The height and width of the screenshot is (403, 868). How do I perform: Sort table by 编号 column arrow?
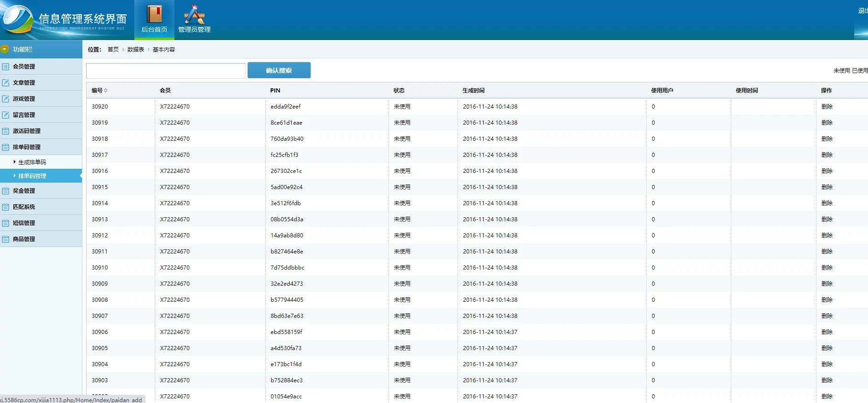coord(106,91)
